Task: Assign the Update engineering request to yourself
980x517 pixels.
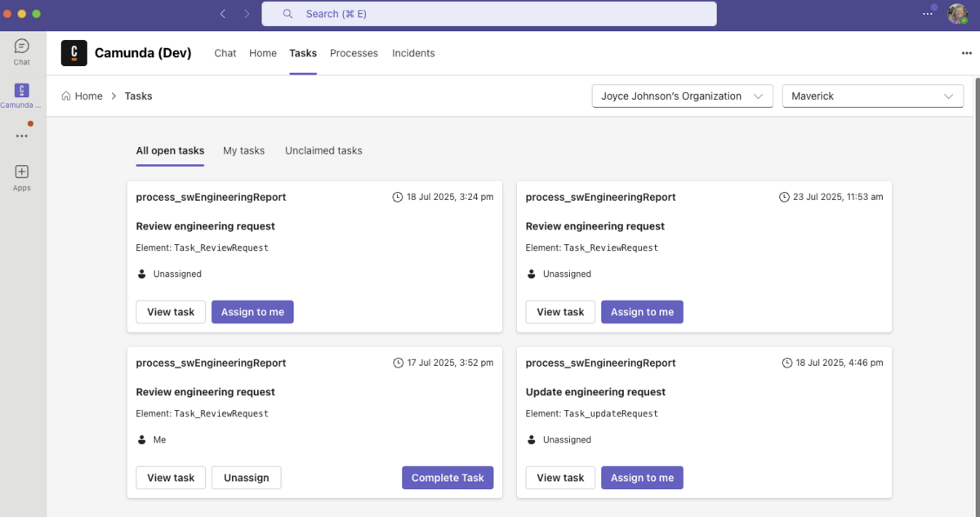Action: point(642,477)
